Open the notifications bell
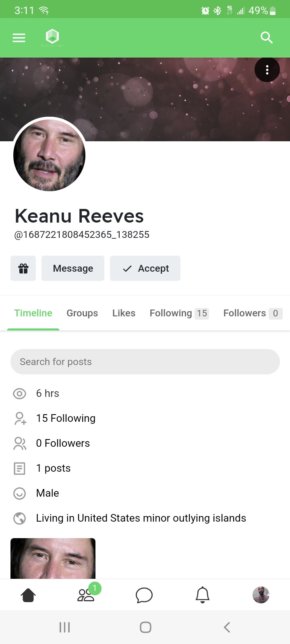Viewport: 290px width, 644px height. (x=203, y=595)
